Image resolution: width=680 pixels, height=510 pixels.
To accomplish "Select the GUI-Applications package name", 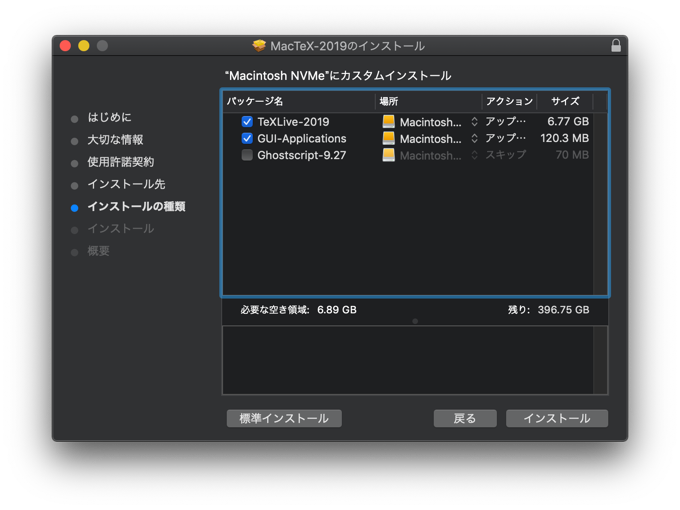I will 302,138.
